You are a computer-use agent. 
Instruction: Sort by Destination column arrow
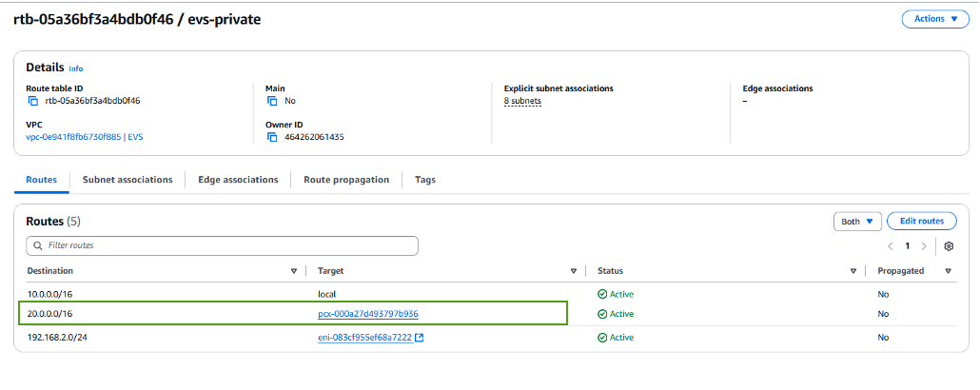point(294,271)
